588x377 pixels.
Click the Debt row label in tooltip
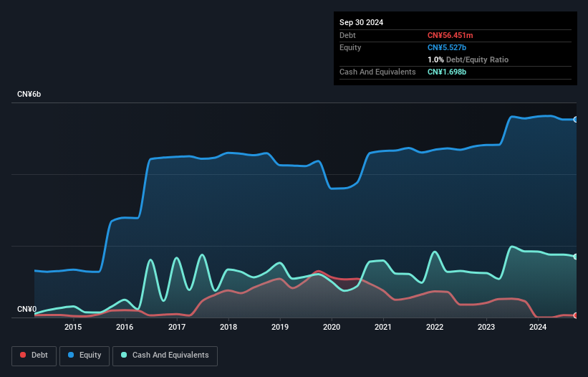pos(347,35)
